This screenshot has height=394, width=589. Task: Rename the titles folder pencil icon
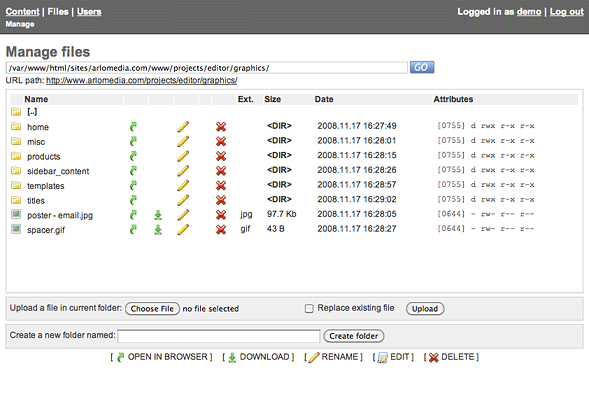(x=183, y=200)
